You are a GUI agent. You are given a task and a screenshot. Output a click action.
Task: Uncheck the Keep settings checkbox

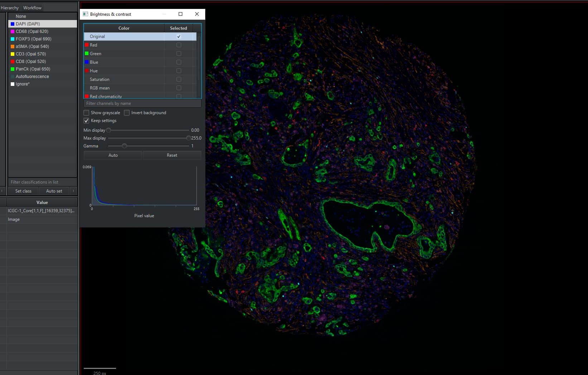tap(86, 121)
